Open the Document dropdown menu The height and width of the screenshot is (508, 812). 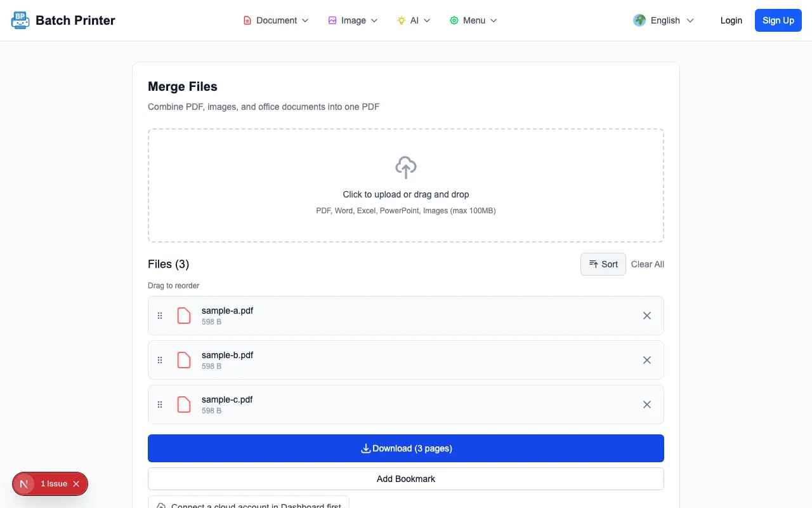click(x=276, y=20)
